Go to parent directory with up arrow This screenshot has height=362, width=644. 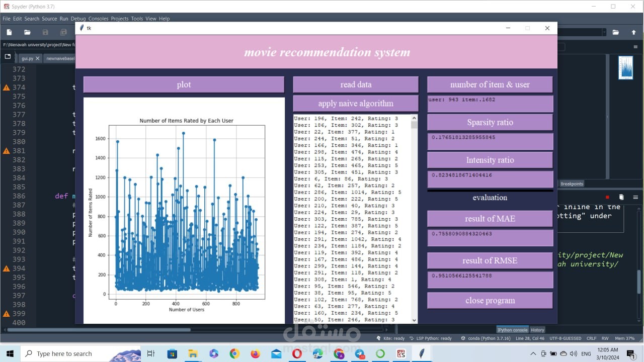coord(633,32)
